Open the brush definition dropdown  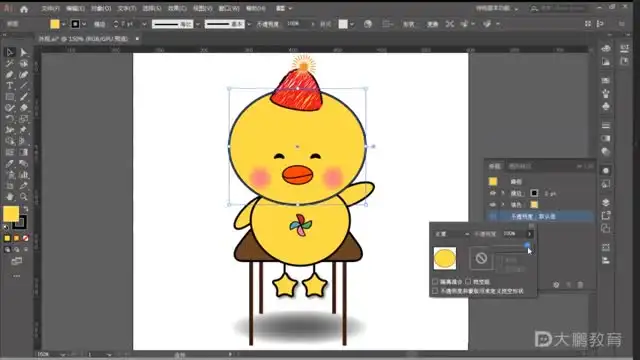coord(249,24)
